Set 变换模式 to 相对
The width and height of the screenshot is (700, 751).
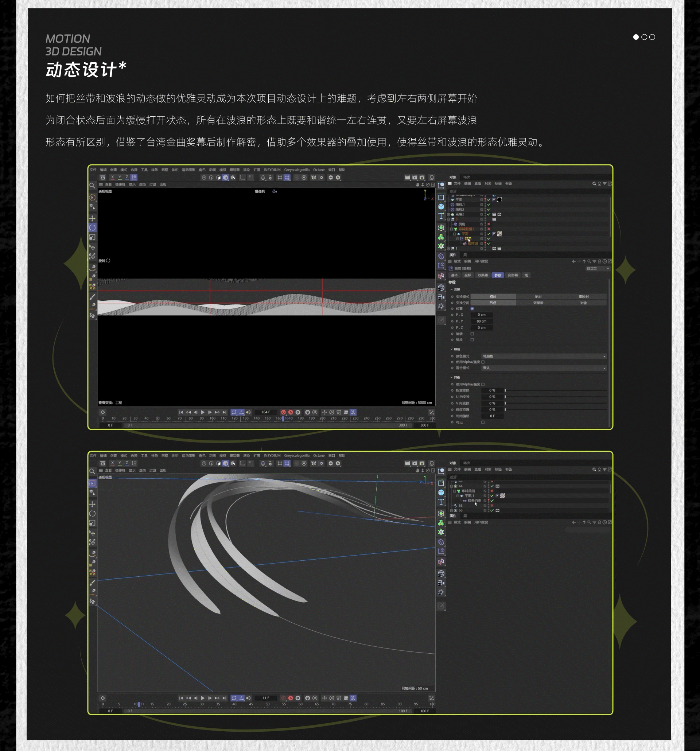(493, 296)
